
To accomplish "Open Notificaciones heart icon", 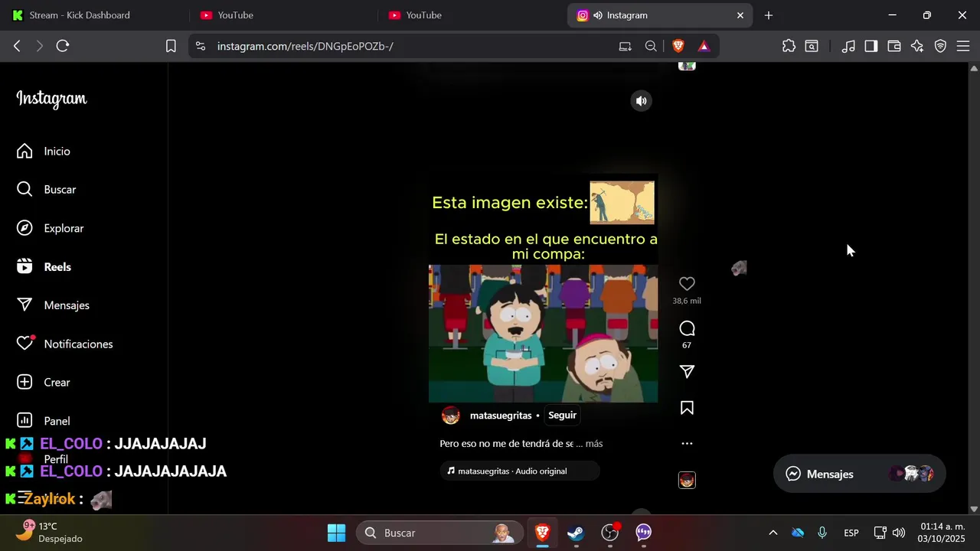I will tap(24, 344).
